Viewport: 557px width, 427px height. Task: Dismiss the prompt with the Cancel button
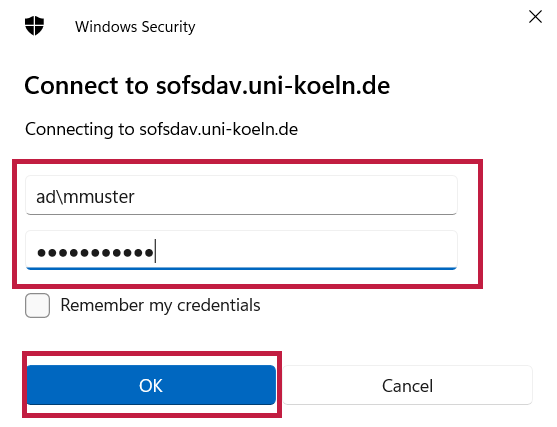(x=407, y=385)
